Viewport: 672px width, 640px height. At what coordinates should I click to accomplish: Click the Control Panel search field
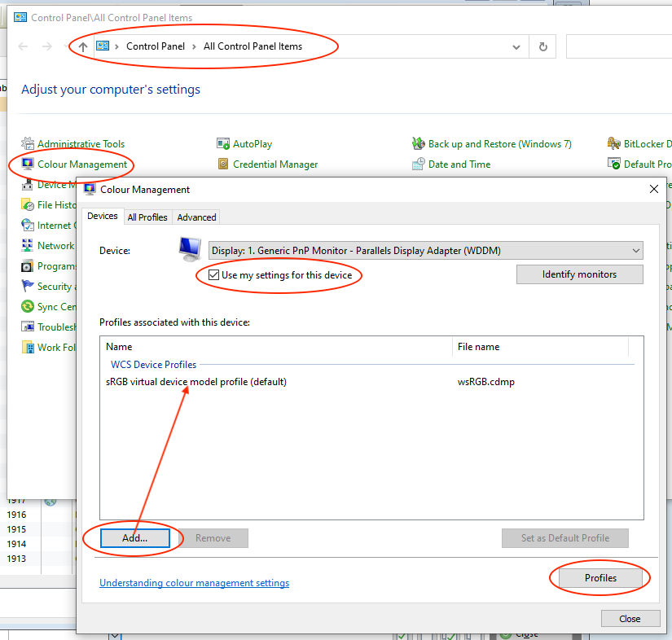[619, 46]
